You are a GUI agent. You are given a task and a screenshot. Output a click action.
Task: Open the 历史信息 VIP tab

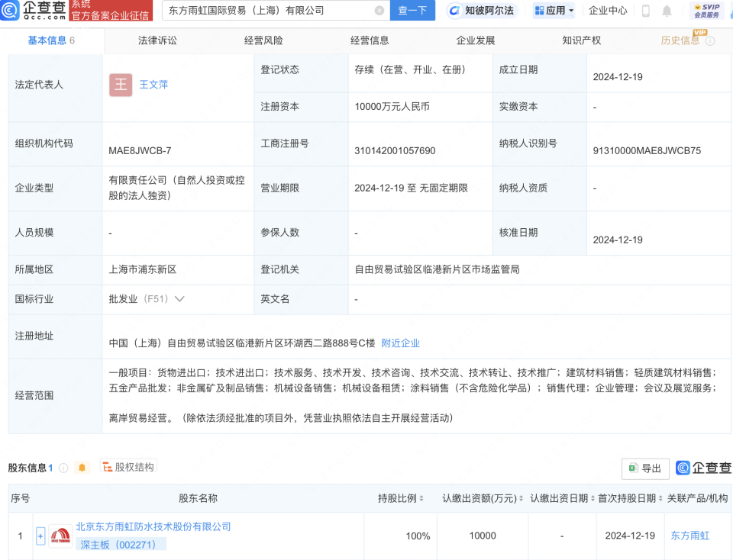680,40
